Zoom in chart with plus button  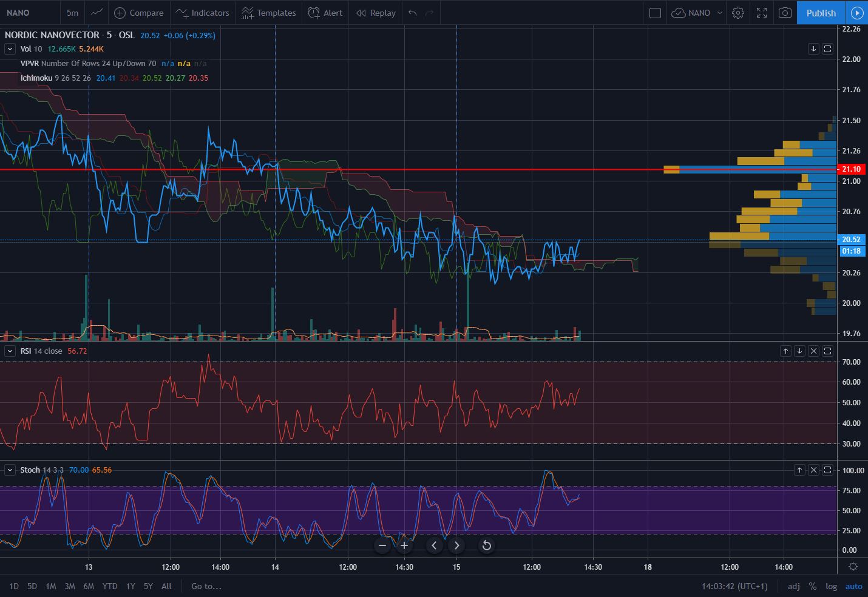(404, 545)
